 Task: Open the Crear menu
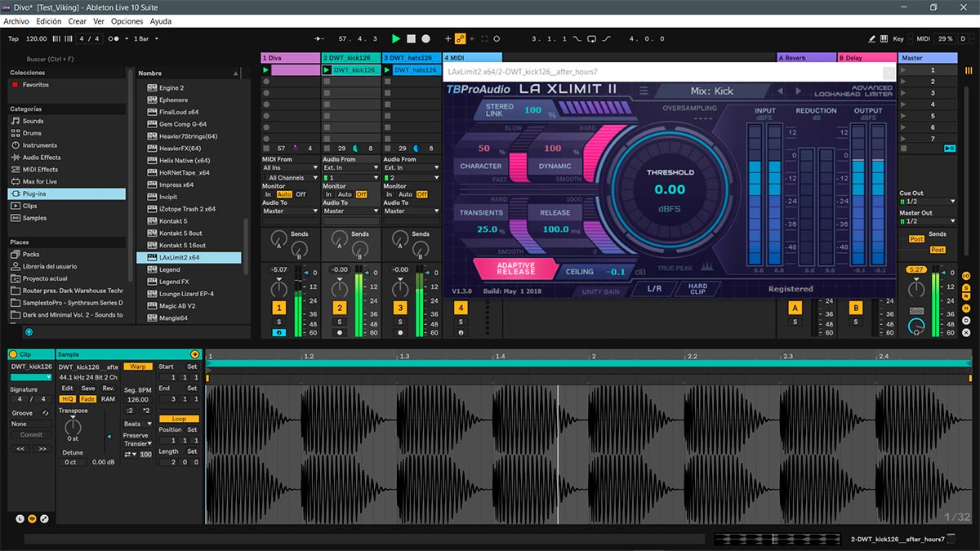click(x=77, y=21)
